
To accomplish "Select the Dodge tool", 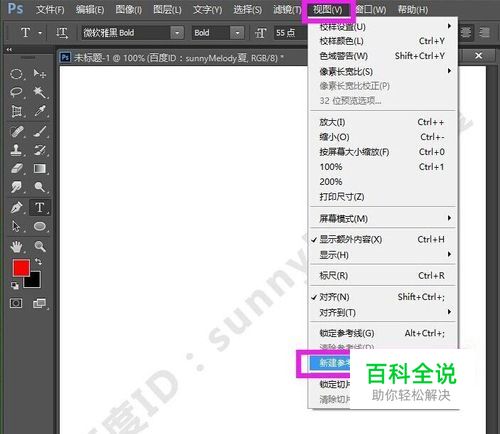I will (x=40, y=187).
